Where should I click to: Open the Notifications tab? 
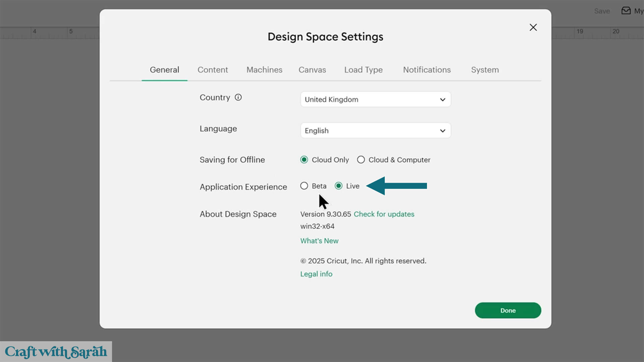coord(427,70)
